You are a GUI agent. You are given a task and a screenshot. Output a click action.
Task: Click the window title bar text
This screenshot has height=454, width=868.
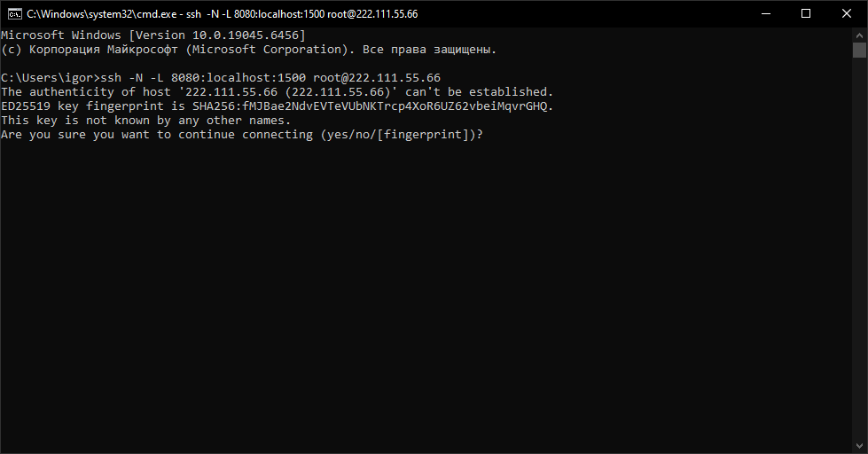coord(222,14)
